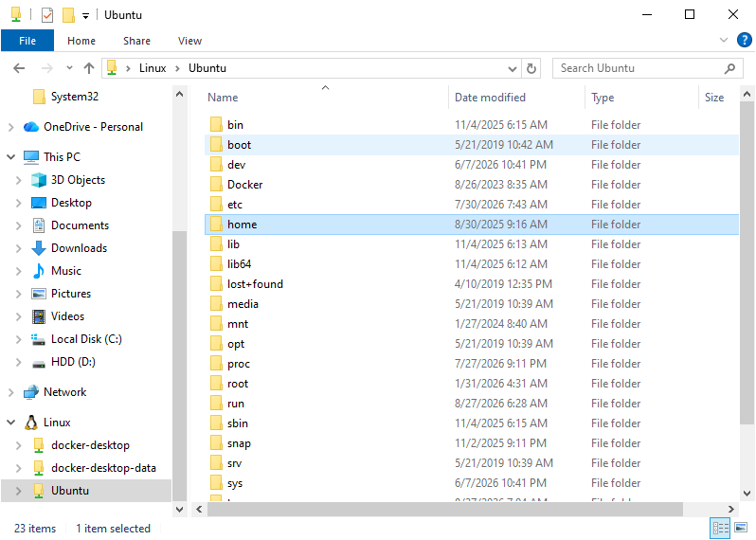Select the Pictures icon in navigation pane
The width and height of the screenshot is (756, 540).
pos(39,294)
